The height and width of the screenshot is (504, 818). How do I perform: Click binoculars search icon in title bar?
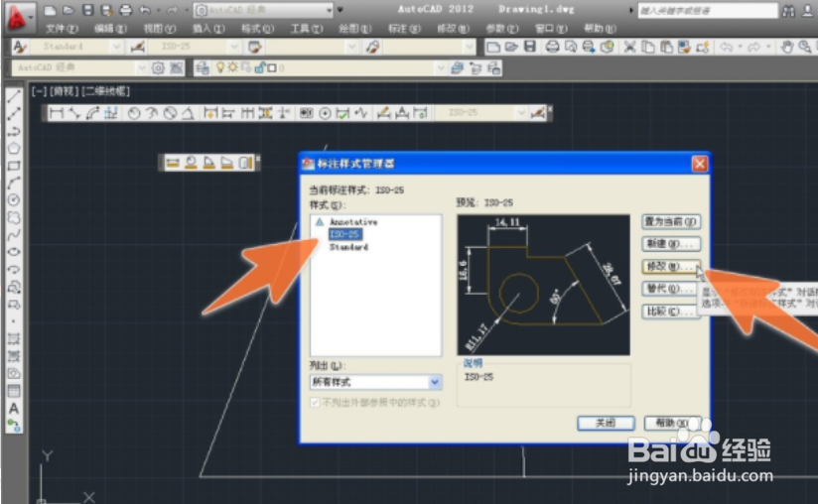tap(789, 11)
